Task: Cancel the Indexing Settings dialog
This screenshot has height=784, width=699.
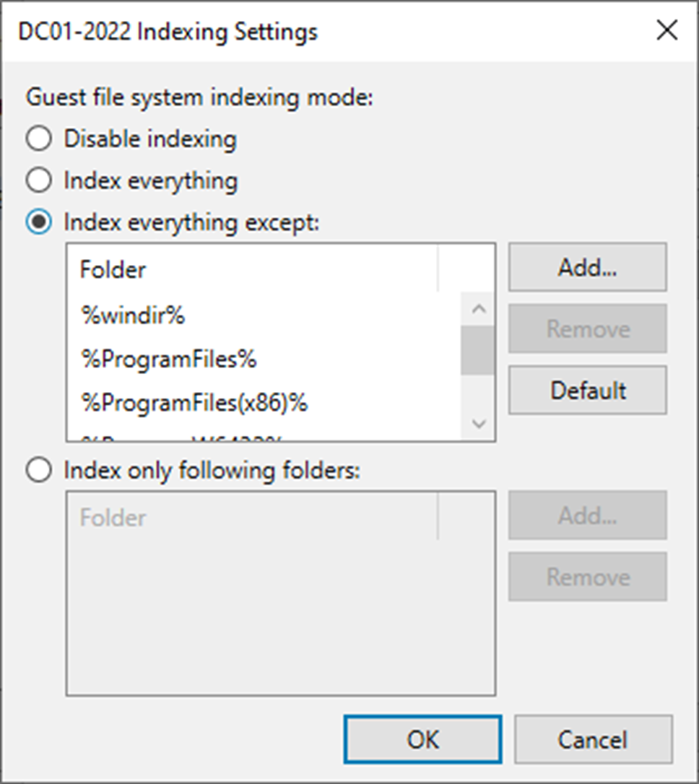Action: pyautogui.click(x=593, y=739)
